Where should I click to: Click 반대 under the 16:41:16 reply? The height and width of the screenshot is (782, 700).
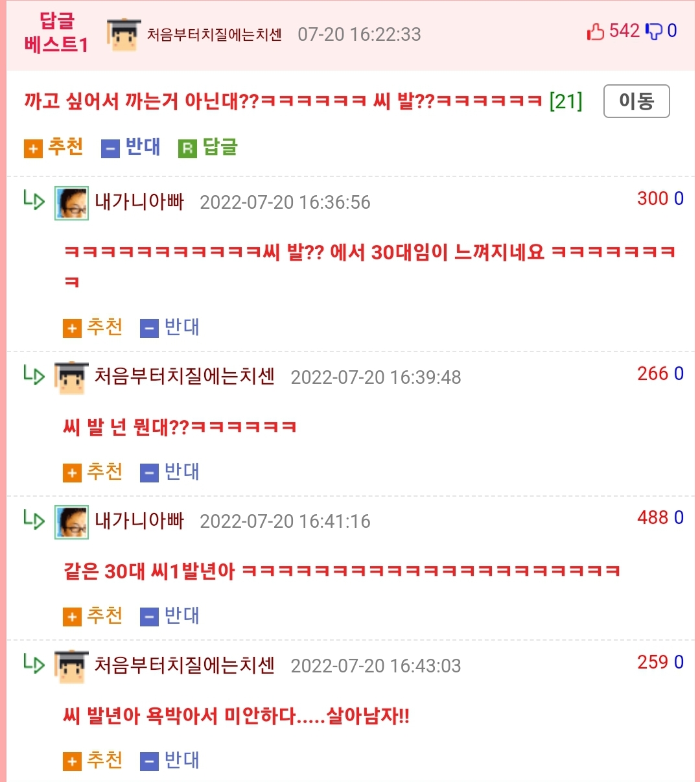[x=170, y=616]
